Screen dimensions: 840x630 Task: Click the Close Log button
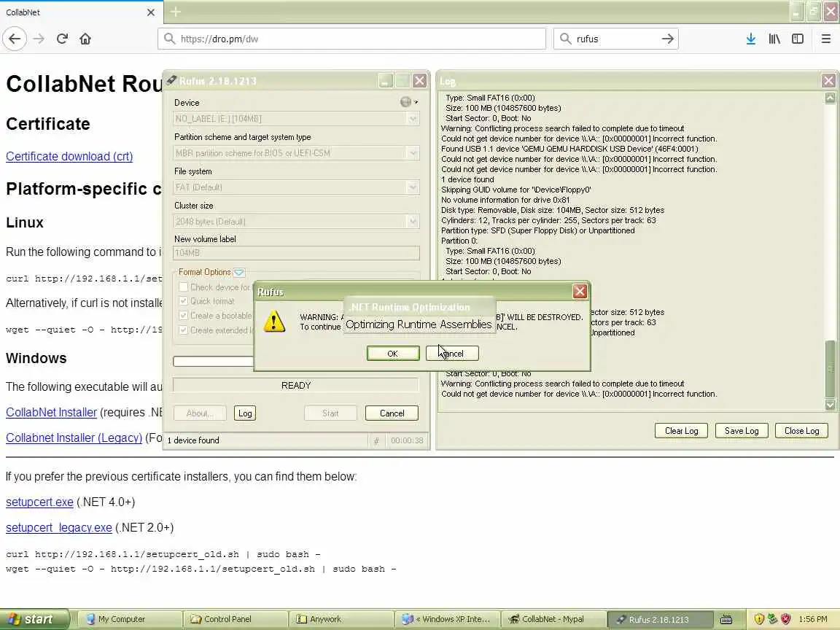[x=801, y=431]
